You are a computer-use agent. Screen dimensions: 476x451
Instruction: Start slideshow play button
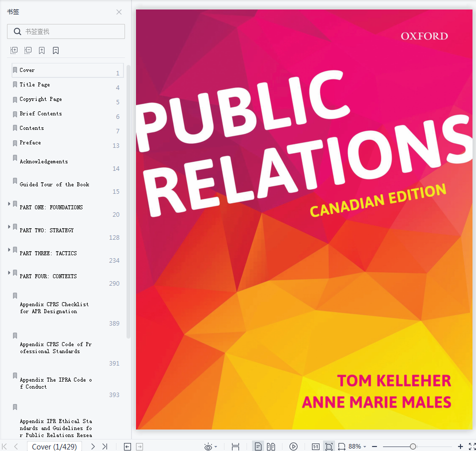tap(293, 447)
